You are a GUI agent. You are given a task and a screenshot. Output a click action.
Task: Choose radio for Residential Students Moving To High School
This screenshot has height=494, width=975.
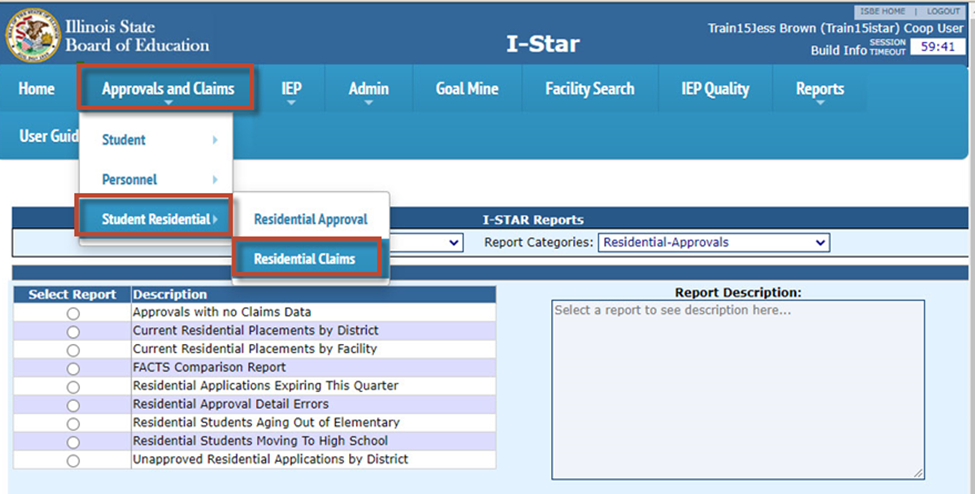[x=73, y=442]
